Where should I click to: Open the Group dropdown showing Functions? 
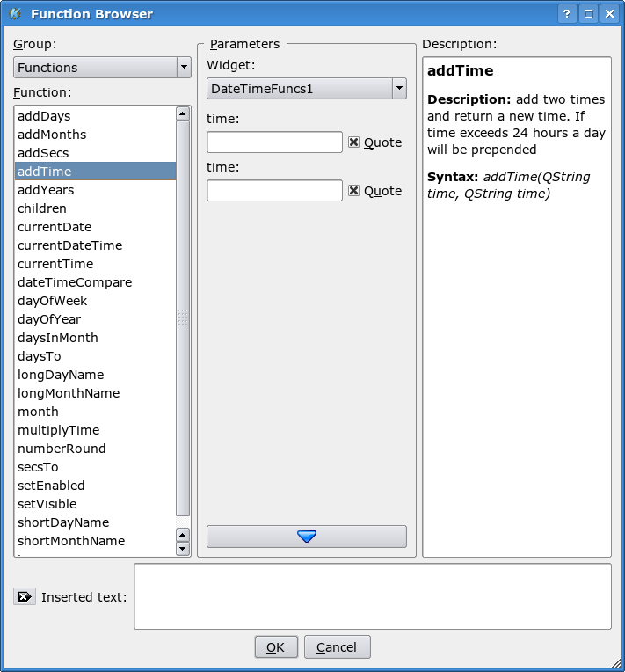[x=102, y=67]
